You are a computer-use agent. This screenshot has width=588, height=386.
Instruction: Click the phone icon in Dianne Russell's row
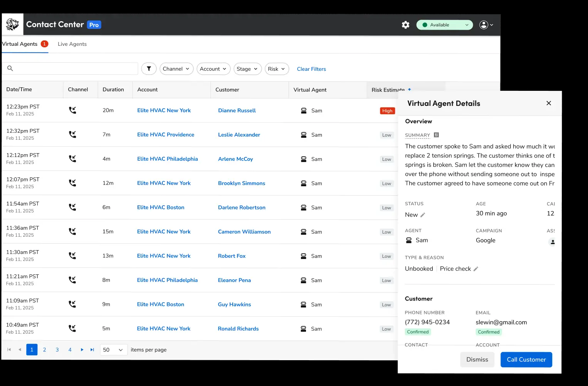(x=72, y=110)
